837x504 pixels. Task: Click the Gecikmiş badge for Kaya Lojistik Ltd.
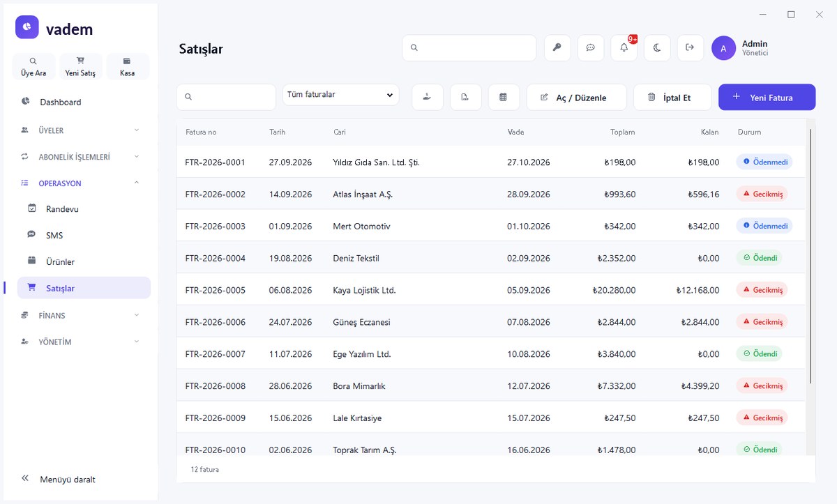click(762, 290)
